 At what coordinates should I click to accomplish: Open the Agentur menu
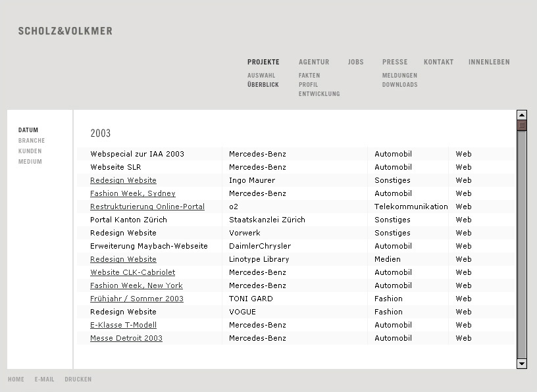pos(314,62)
